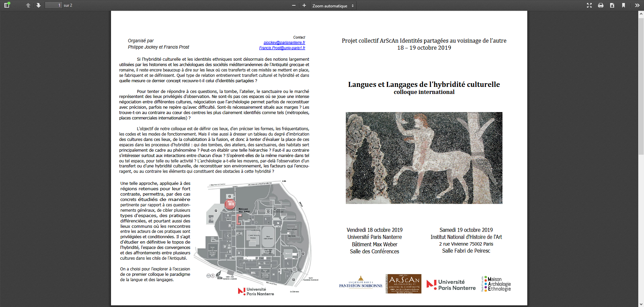The image size is (644, 307).
Task: Open the tools double-chevron menu
Action: [637, 5]
